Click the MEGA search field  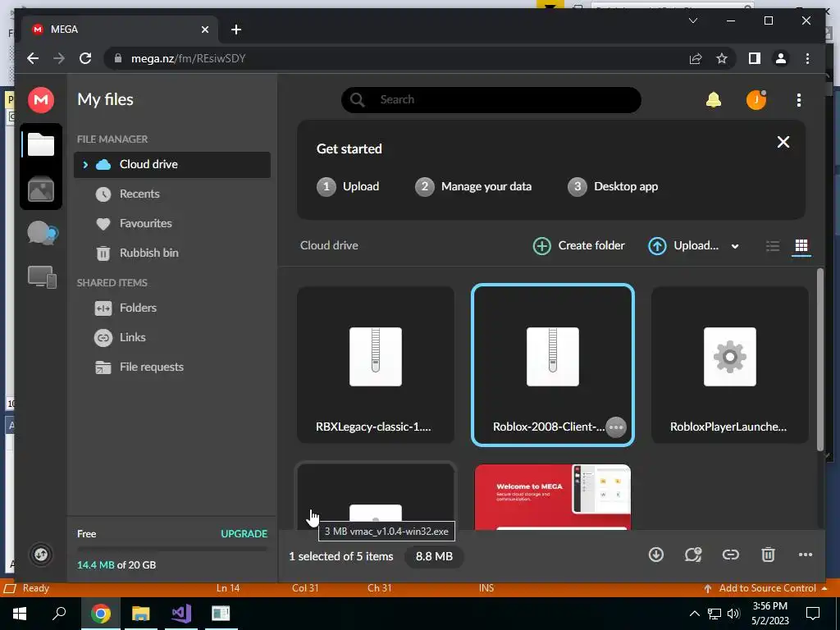[x=491, y=99]
